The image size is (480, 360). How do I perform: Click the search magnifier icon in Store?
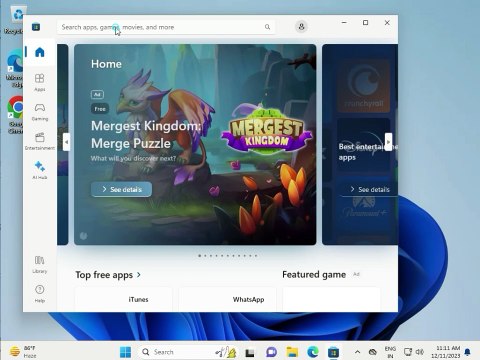coord(267,27)
